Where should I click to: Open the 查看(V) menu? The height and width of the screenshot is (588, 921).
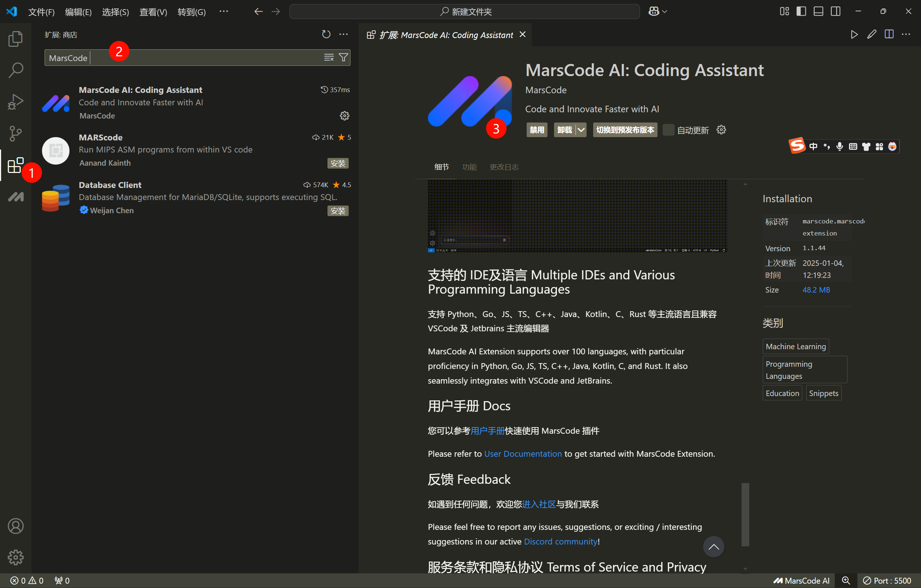153,12
